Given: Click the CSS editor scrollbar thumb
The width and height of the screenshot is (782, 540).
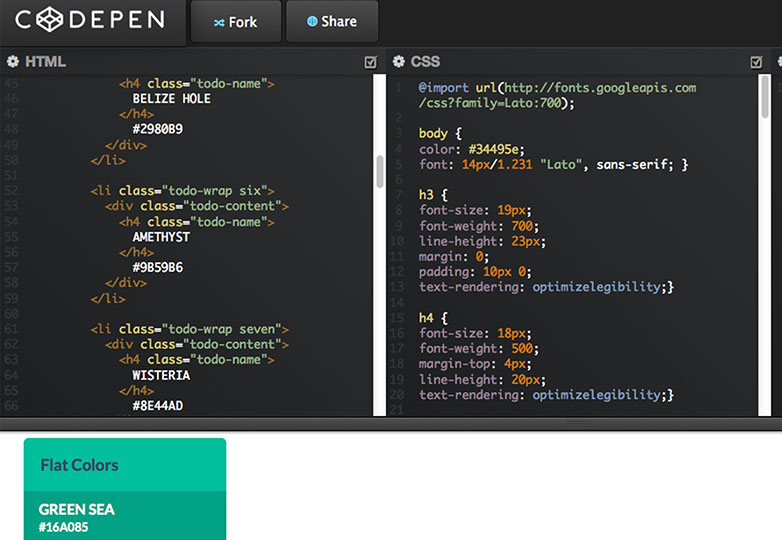Looking at the screenshot, I should pos(766,98).
